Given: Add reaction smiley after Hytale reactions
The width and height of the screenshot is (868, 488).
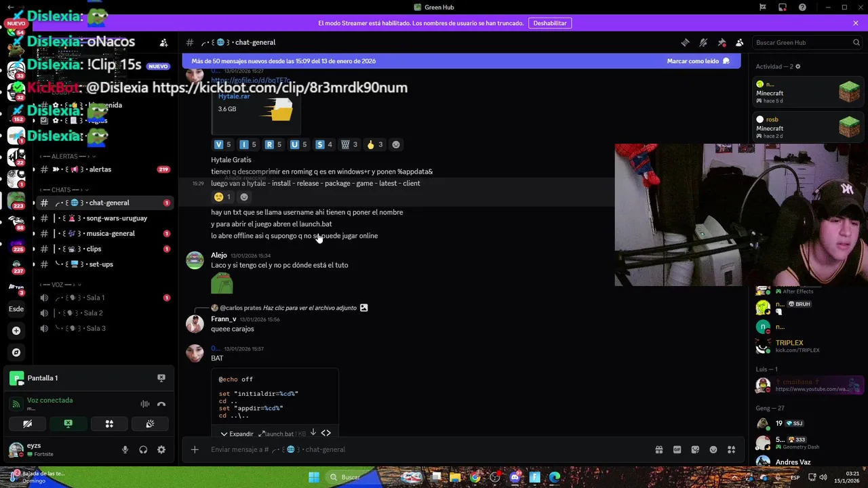Looking at the screenshot, I should coord(396,144).
